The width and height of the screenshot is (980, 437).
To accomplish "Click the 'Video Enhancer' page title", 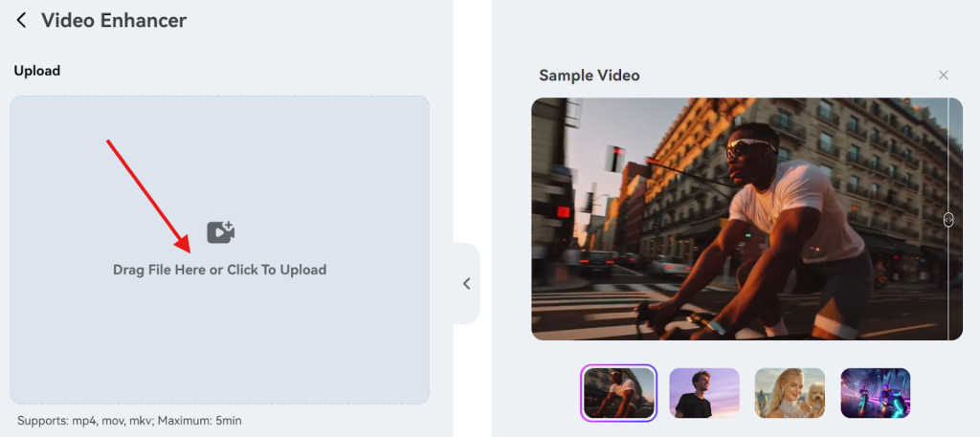I will [113, 20].
